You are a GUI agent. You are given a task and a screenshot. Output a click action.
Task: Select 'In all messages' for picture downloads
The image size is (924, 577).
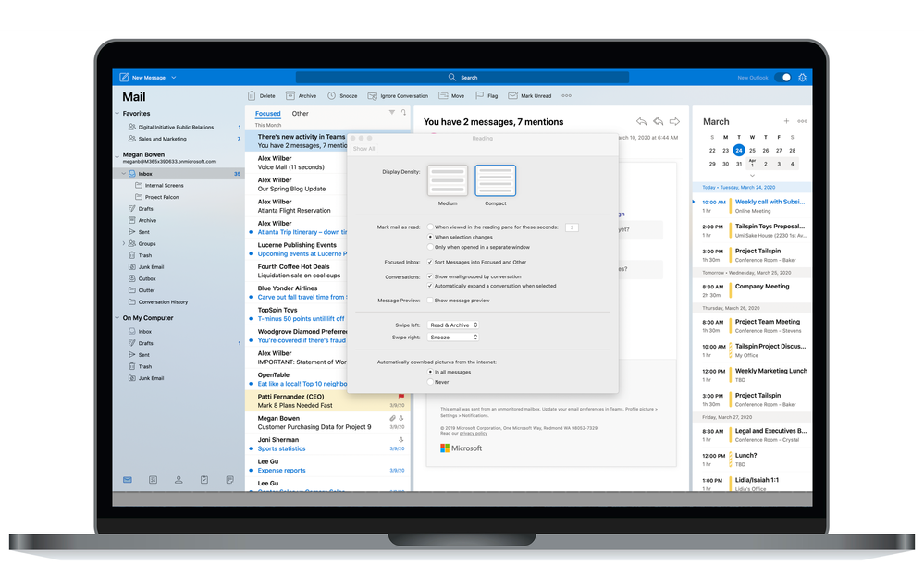click(430, 372)
